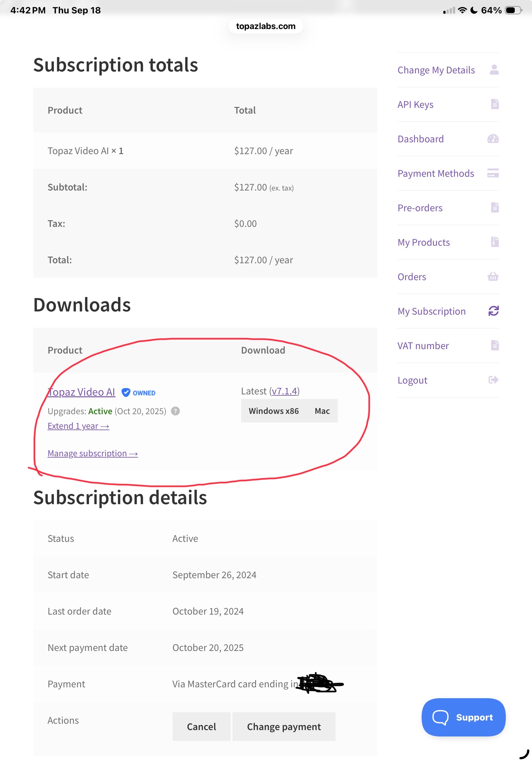Click the basket icon next to Orders

pos(493,276)
